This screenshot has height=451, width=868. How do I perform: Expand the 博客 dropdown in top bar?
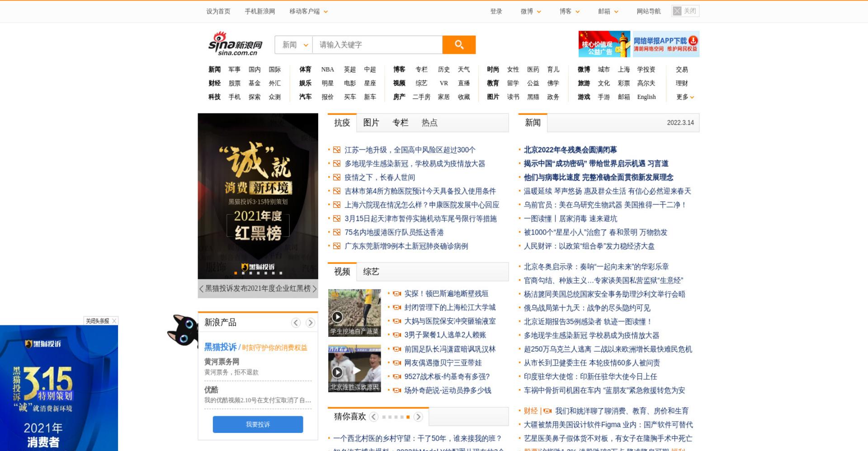click(x=578, y=12)
